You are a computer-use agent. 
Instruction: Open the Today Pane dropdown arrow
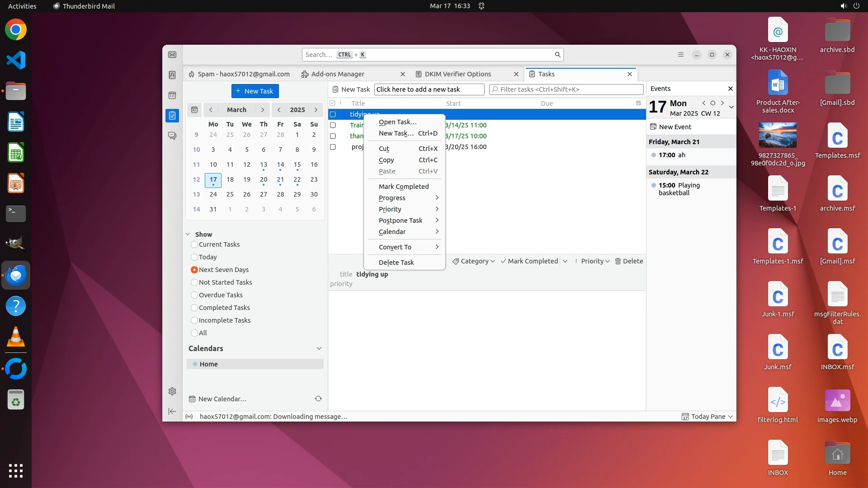coord(731,417)
